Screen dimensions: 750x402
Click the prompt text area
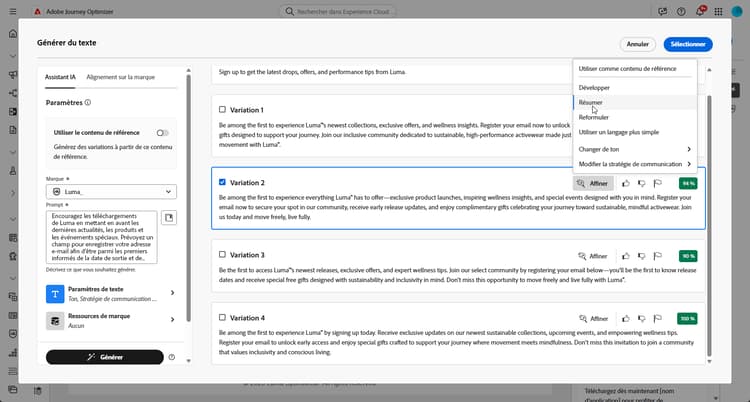101,237
